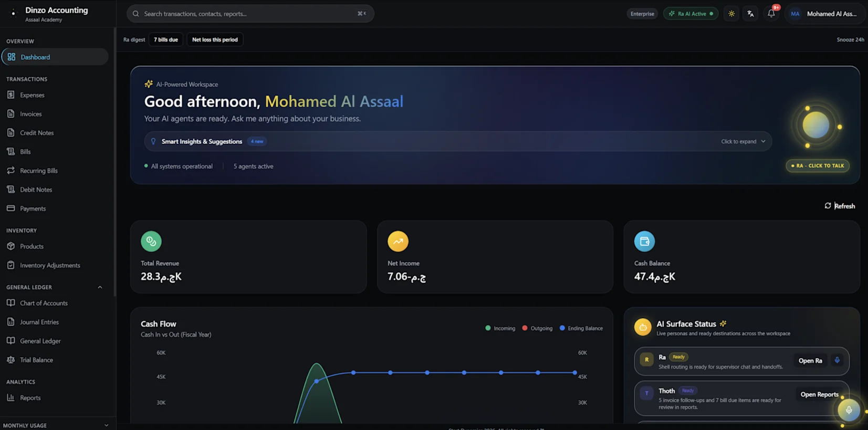Open the General Ledger page link
868x430 pixels.
[40, 341]
